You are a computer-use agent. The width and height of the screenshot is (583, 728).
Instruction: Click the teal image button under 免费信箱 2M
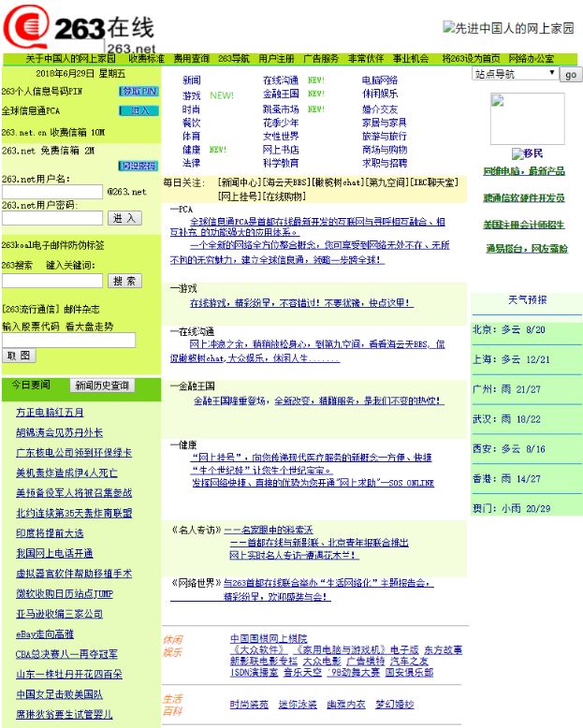[138, 166]
